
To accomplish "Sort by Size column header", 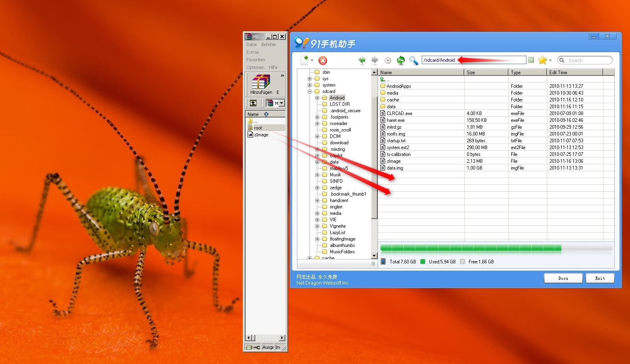I will (486, 73).
